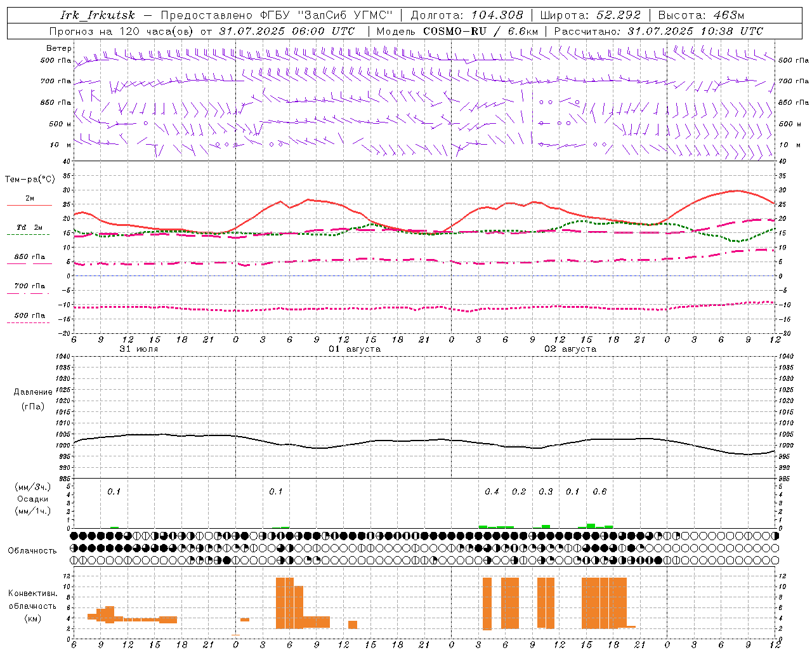Image resolution: width=812 pixels, height=650 pixels.
Task: Click the 'Облачность' cloud cover label
Action: pyautogui.click(x=32, y=551)
